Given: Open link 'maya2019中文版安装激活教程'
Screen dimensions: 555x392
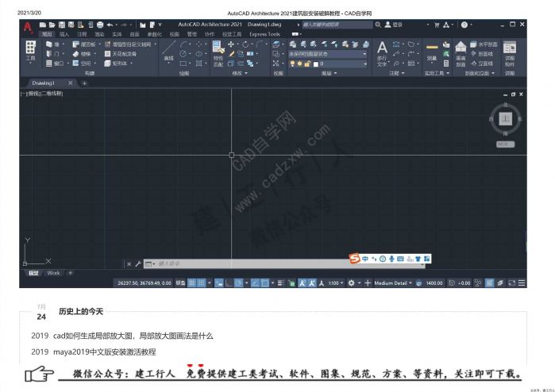Looking at the screenshot, I should [105, 352].
